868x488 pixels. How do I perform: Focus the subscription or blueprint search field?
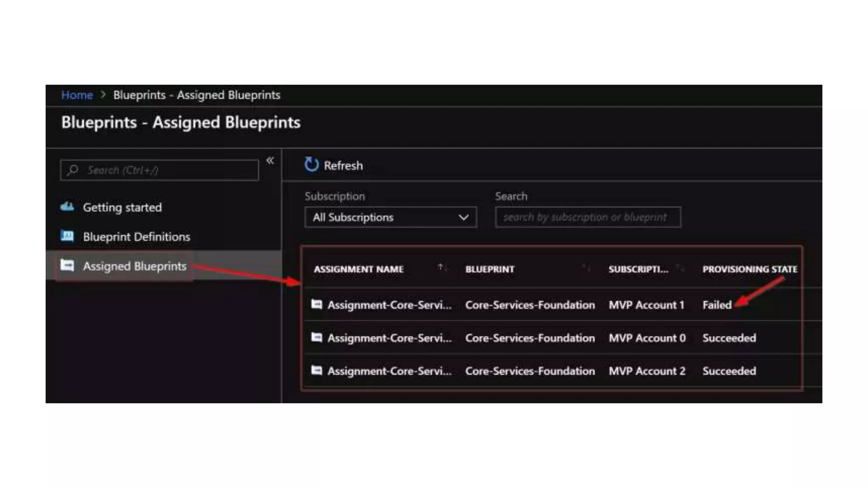pyautogui.click(x=587, y=217)
